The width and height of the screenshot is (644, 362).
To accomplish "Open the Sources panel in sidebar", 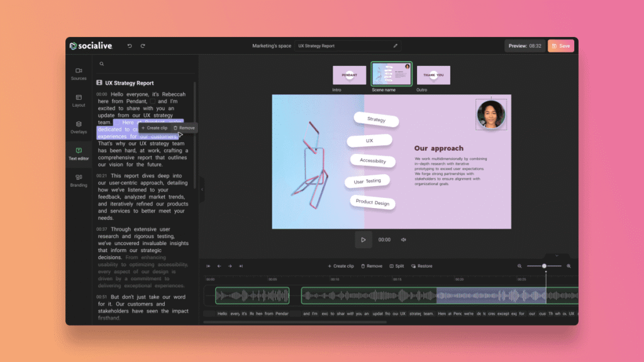I will 79,74.
